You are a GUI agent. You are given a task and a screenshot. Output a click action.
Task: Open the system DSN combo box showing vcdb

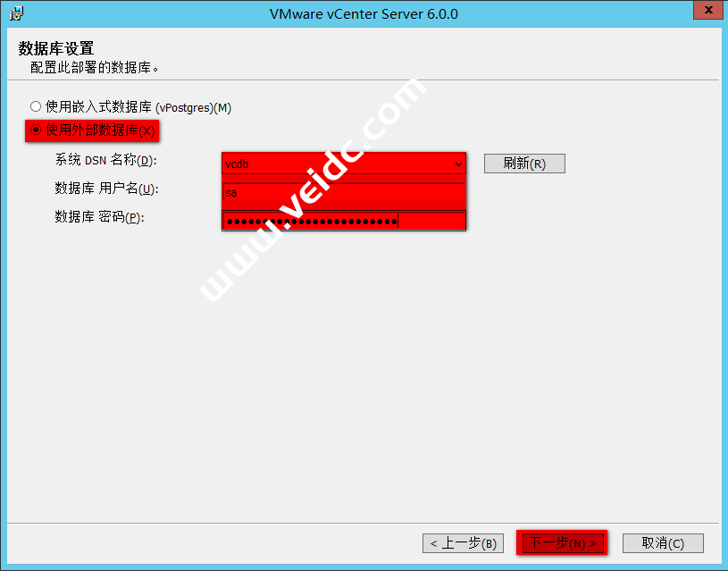tap(344, 164)
